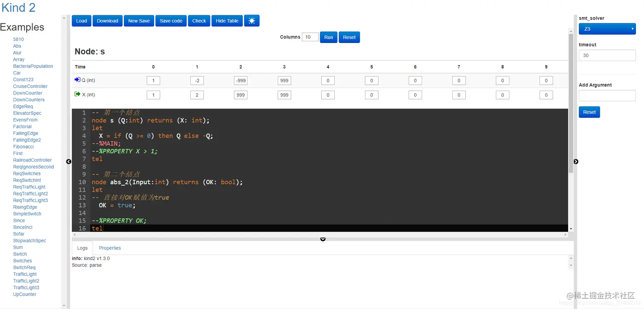Image resolution: width=644 pixels, height=309 pixels.
Task: Collapse the editor with bottom divider arrow
Action: click(323, 239)
